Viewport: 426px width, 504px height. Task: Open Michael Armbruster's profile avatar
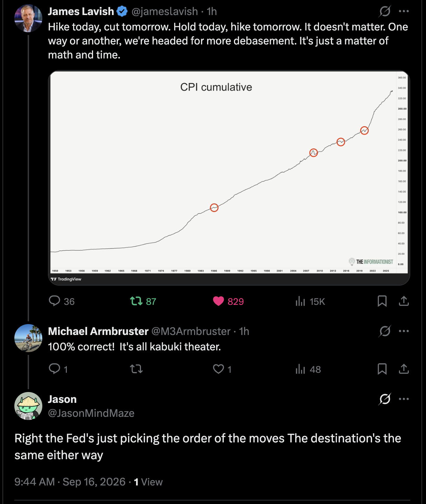(28, 338)
